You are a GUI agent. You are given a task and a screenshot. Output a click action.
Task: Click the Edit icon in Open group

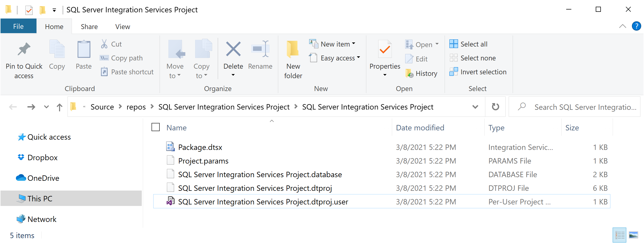coord(409,59)
